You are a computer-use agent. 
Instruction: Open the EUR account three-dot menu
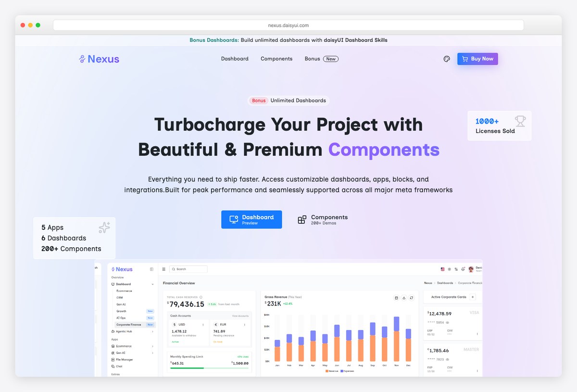click(x=244, y=325)
